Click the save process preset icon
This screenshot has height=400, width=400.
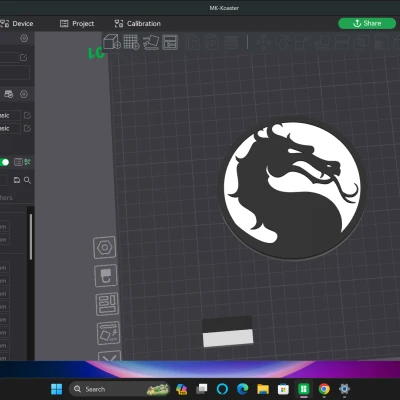[x=17, y=180]
